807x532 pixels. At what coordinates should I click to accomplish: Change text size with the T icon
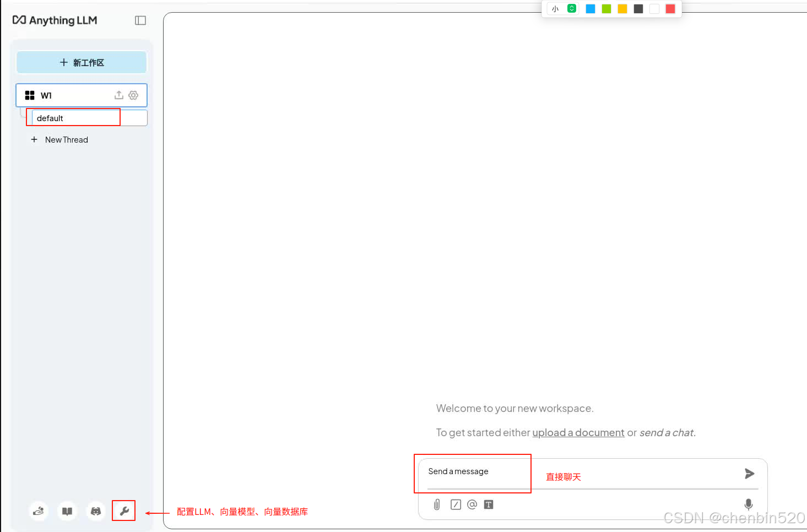(x=489, y=504)
